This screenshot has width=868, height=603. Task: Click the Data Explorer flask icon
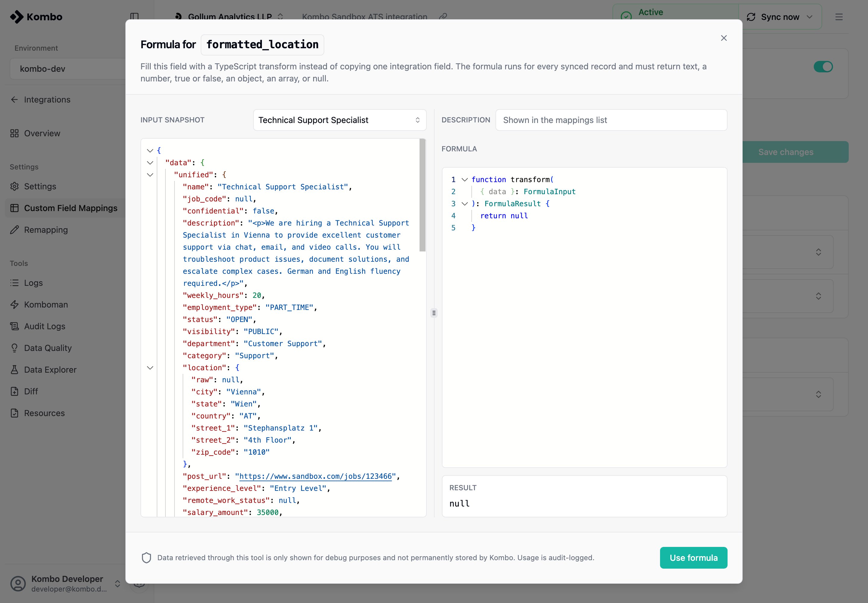pos(14,370)
